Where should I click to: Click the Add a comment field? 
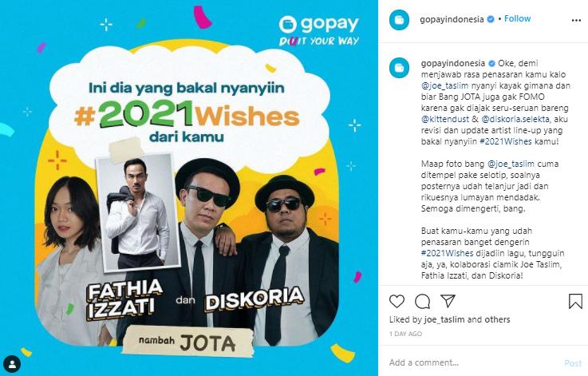(x=472, y=362)
